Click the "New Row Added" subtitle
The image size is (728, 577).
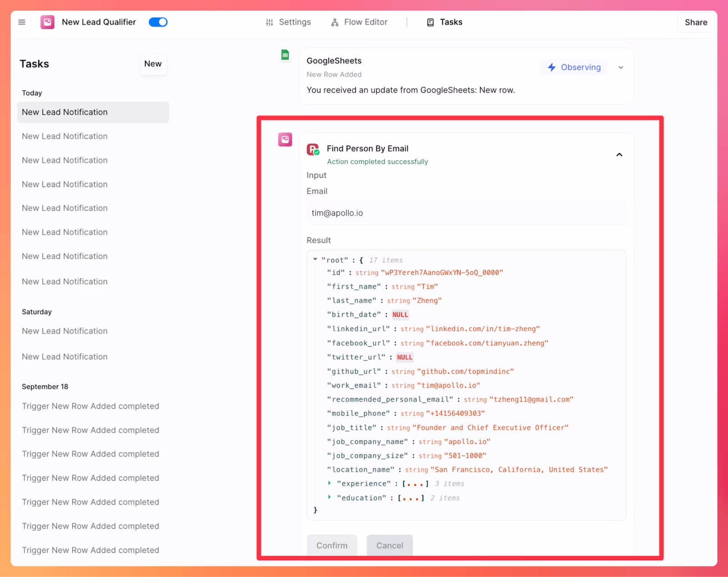pos(334,74)
